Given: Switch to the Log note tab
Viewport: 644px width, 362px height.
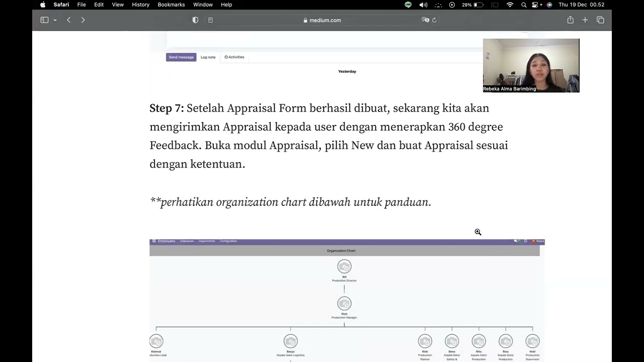Looking at the screenshot, I should 208,57.
